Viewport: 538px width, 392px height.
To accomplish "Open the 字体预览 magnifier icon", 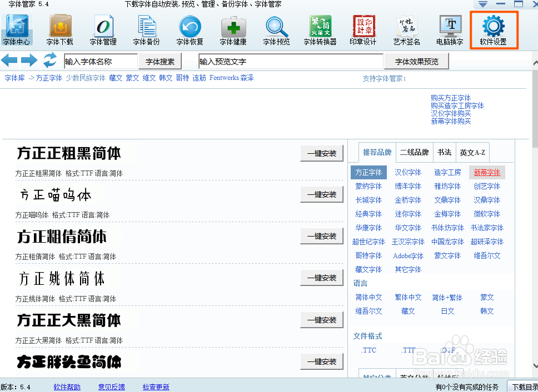I will (277, 30).
